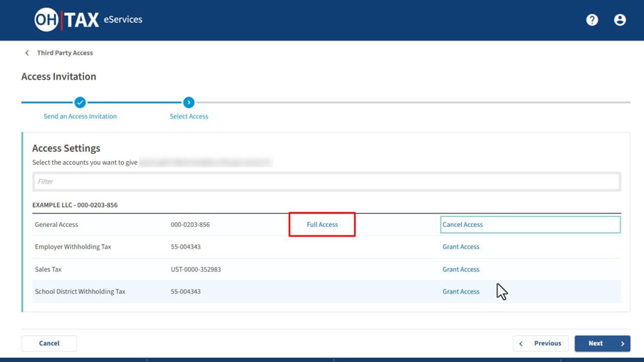Image resolution: width=644 pixels, height=362 pixels.
Task: Go back to Third Party Access
Action: [x=65, y=53]
